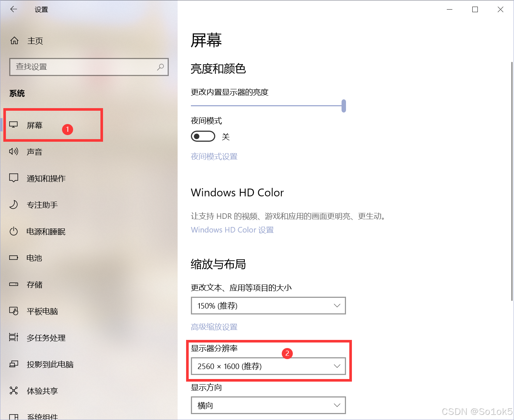Click the brightness slider handle
Screen dimensions: 514x420
[x=344, y=106]
